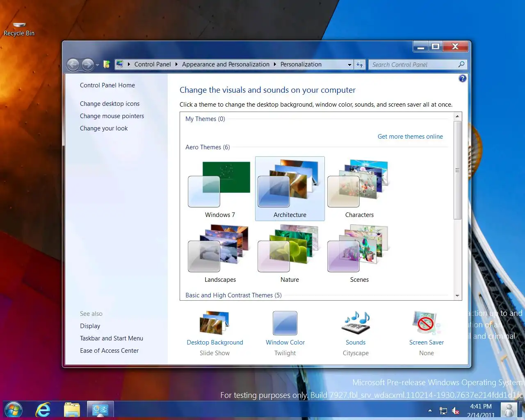Viewport: 525px width, 420px height.
Task: Open Help with the blue question icon
Action: click(462, 78)
